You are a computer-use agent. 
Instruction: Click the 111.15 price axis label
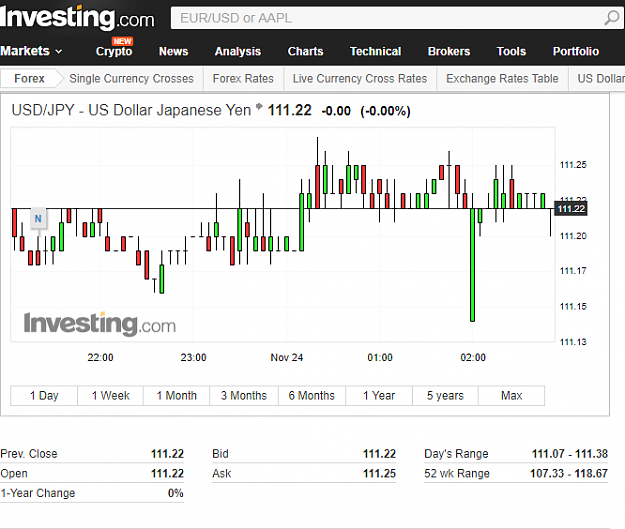click(x=573, y=307)
